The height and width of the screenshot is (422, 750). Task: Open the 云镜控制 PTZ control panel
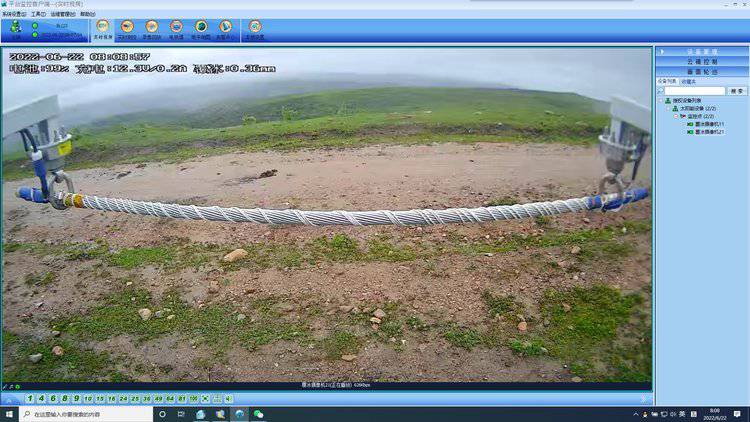click(702, 61)
